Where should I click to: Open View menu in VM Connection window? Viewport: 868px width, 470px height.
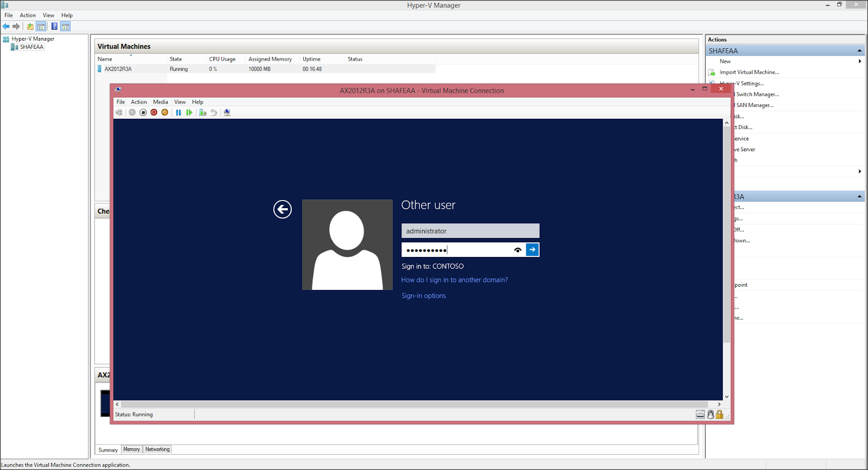180,102
